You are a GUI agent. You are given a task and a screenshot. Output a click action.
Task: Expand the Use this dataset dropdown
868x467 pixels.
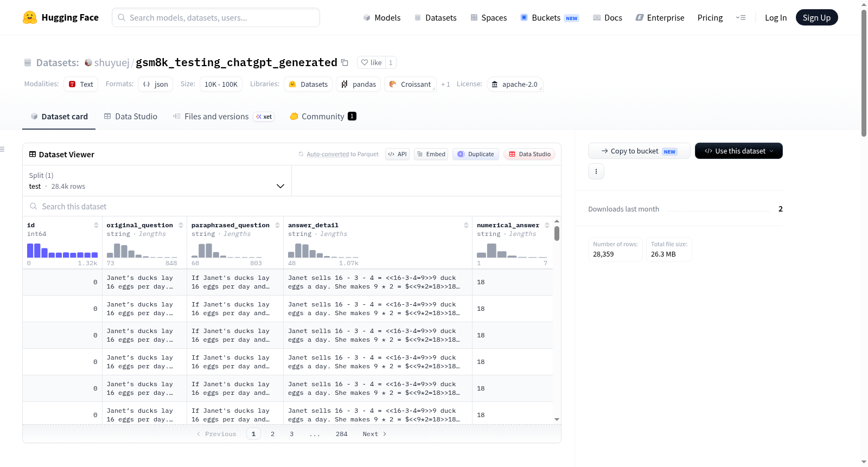tap(739, 151)
